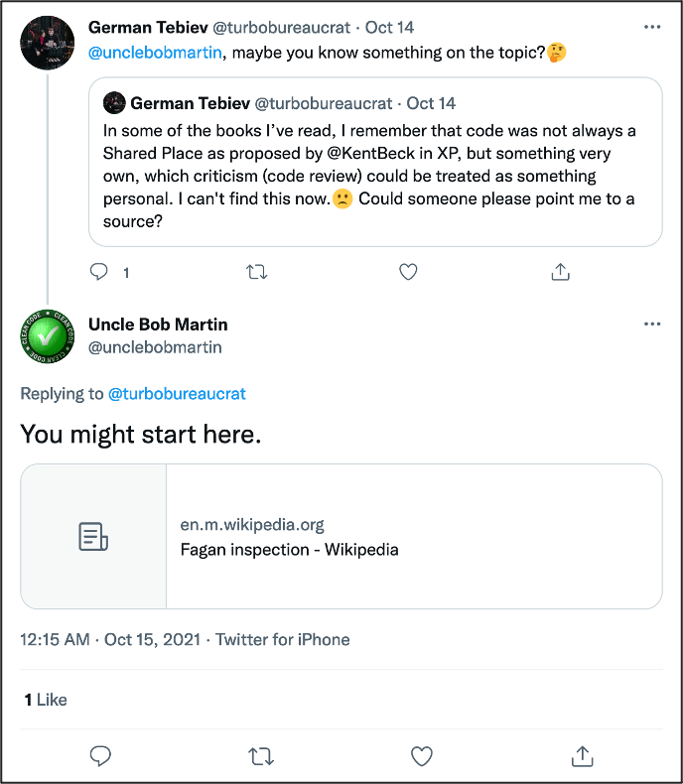Open more options on Uncle Bob's tweet
This screenshot has height=784, width=683.
point(651,325)
